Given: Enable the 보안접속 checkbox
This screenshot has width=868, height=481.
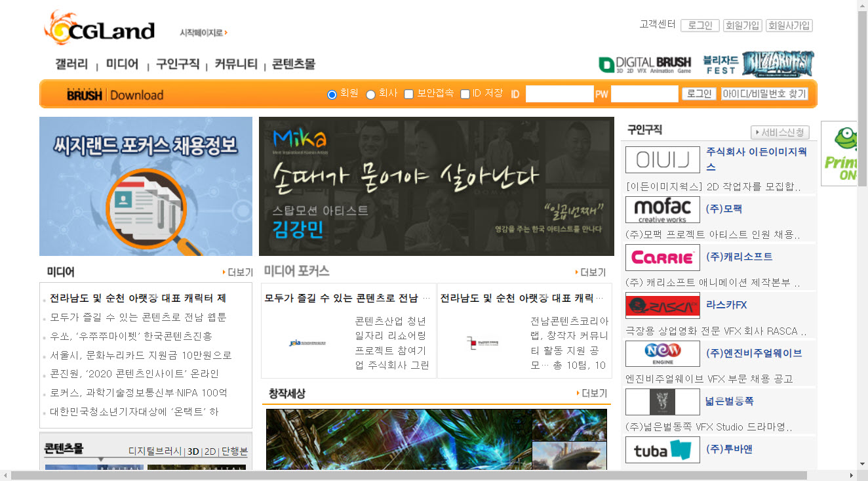Looking at the screenshot, I should [x=408, y=94].
